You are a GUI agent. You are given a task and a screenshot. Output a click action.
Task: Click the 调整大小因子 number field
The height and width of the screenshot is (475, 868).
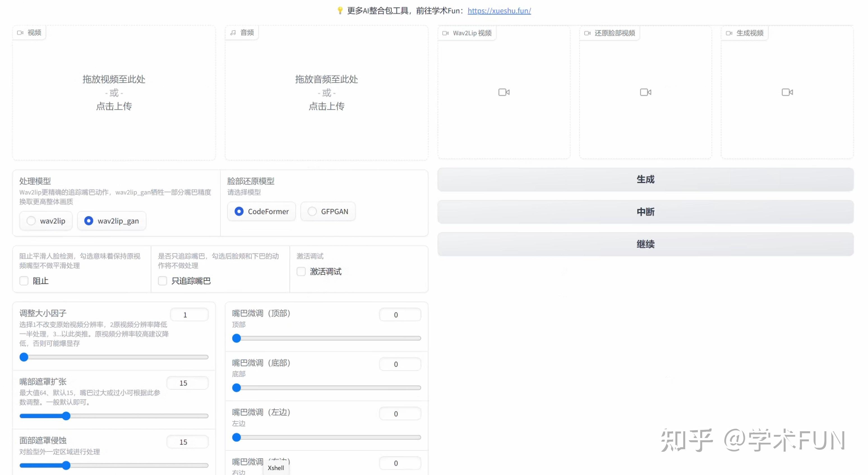(189, 315)
